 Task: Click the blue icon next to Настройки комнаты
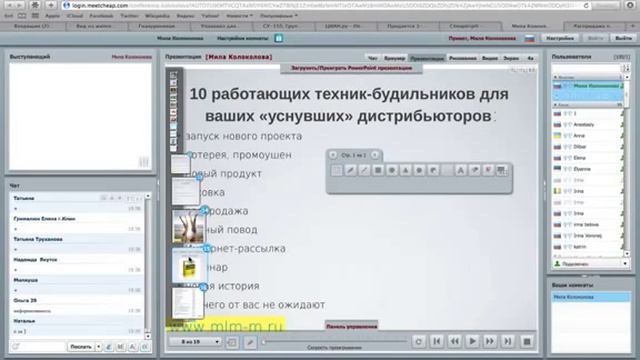coord(279,38)
